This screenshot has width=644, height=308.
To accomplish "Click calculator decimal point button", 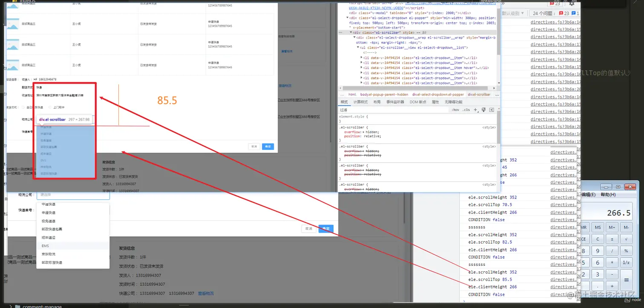I will 598,286.
